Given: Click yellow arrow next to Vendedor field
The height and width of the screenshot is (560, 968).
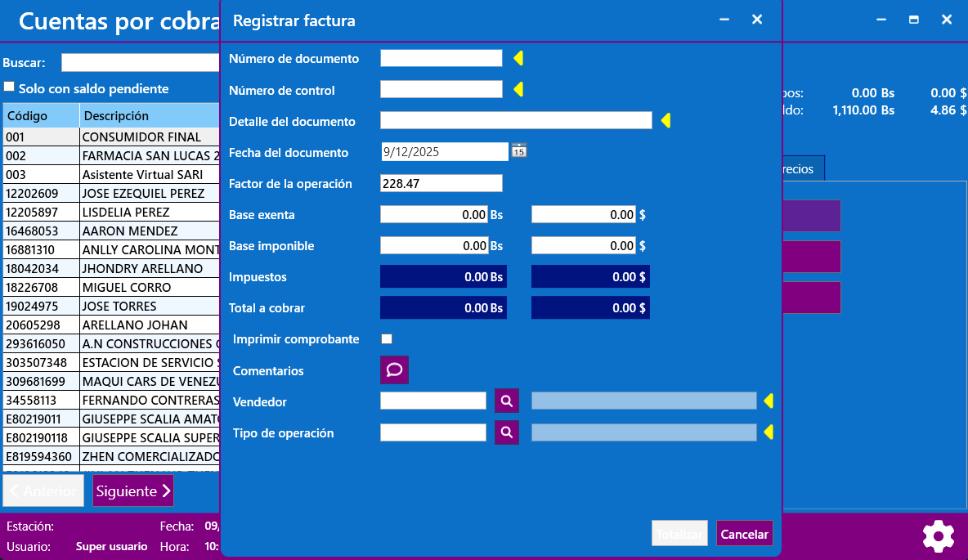Looking at the screenshot, I should [769, 401].
